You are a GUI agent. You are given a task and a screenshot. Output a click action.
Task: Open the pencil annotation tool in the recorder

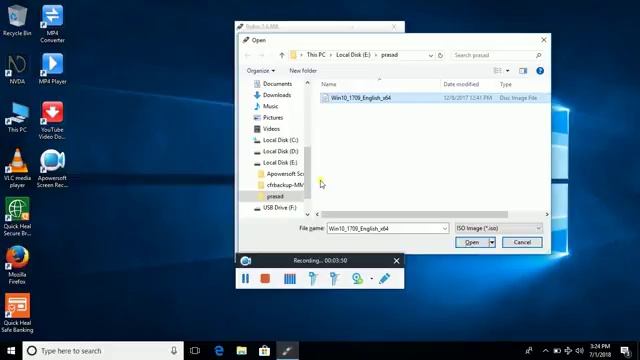[384, 278]
